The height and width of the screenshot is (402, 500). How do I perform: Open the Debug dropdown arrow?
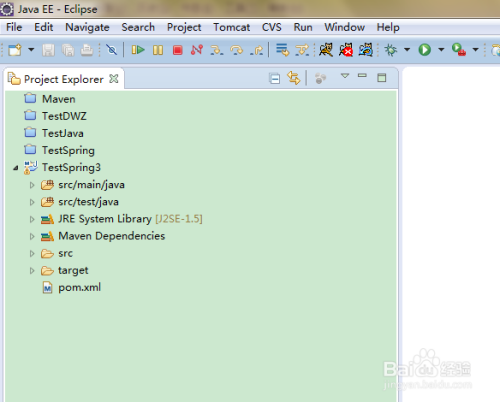407,50
